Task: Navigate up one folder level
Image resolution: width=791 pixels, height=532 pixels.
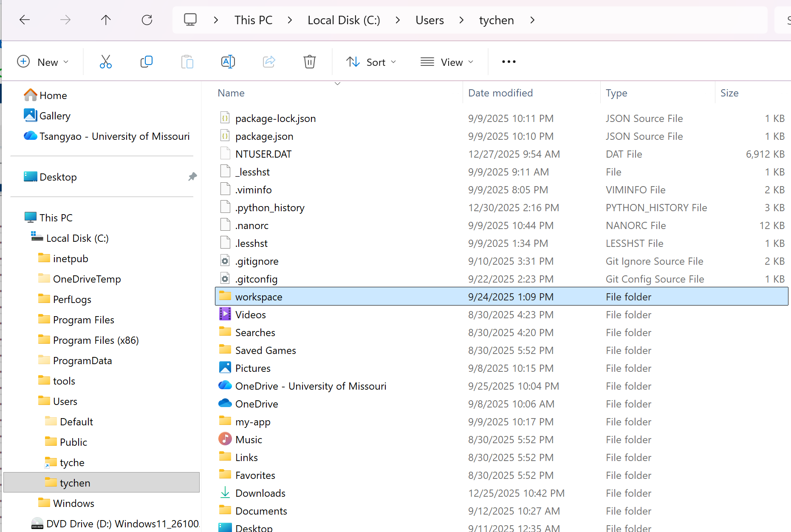Action: tap(106, 20)
